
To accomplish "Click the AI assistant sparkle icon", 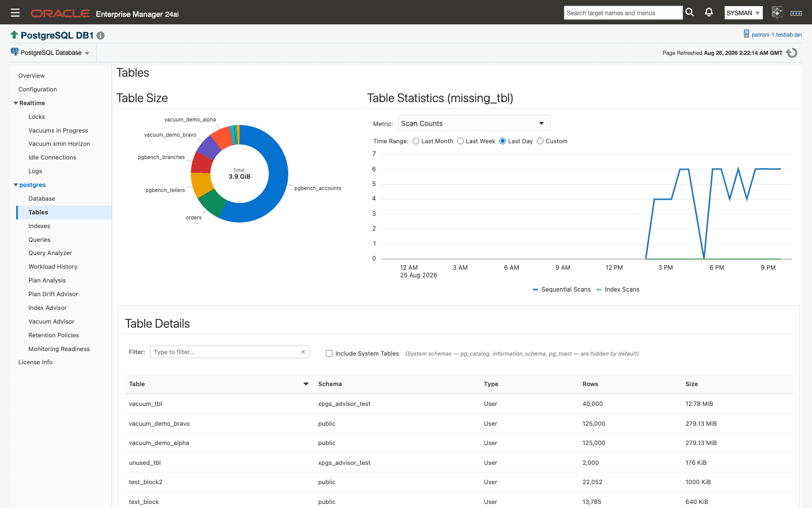I will pos(777,12).
